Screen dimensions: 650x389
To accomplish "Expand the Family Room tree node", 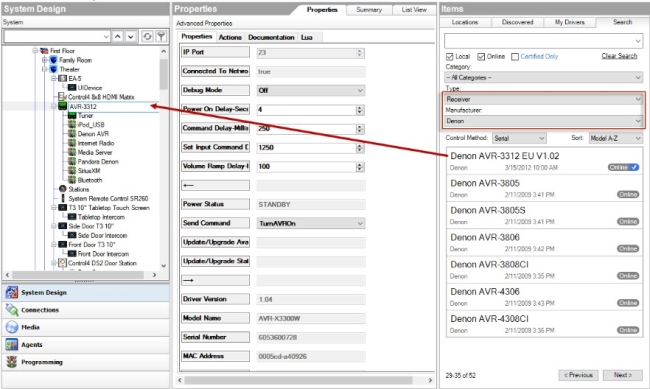I will [x=44, y=60].
